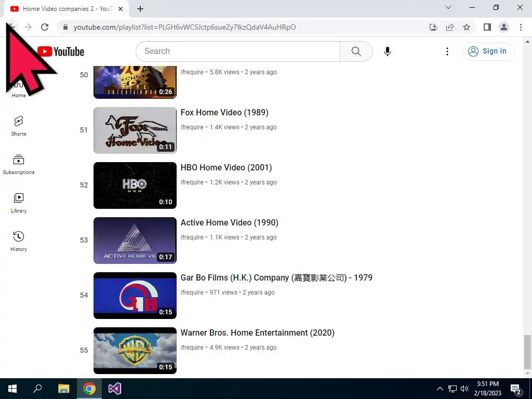This screenshot has height=399, width=532.
Task: Click Warner Bros. Home Entertainment (2020) title
Action: tap(257, 333)
